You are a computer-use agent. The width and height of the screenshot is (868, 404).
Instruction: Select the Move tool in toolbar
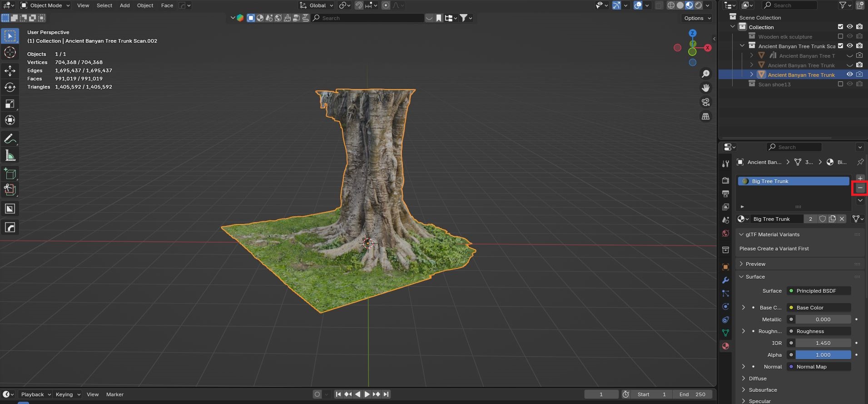point(10,70)
